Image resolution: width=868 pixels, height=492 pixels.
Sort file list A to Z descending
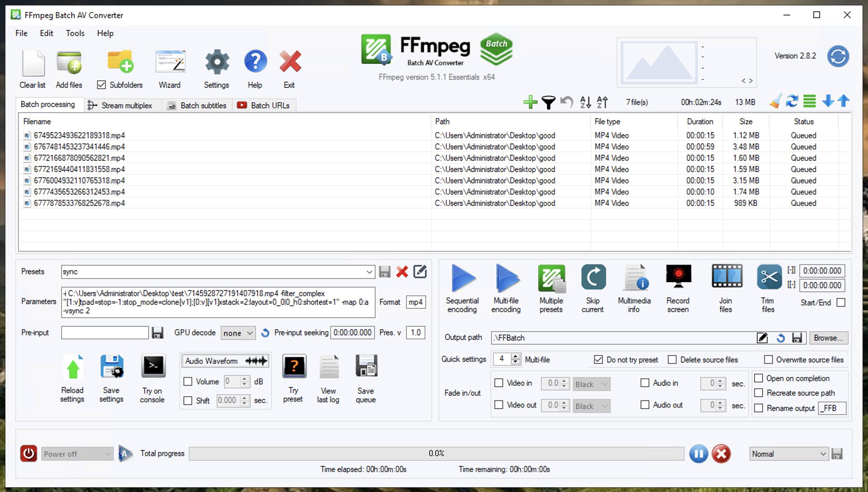(x=585, y=102)
